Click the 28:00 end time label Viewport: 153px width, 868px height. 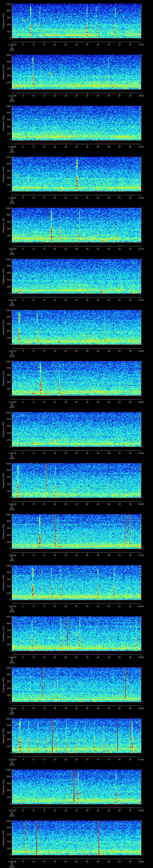[141, 606]
